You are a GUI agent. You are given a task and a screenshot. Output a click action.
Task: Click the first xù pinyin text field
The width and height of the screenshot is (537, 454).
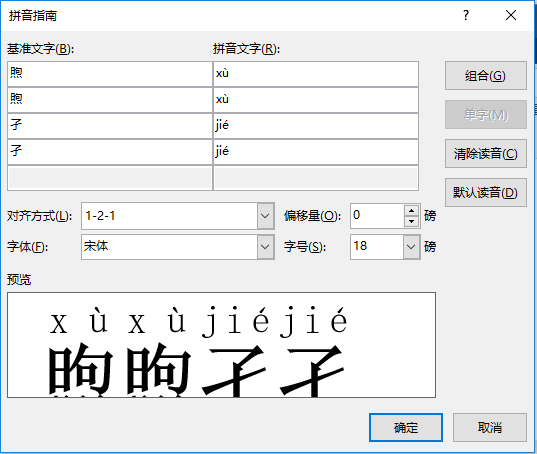[x=316, y=74]
